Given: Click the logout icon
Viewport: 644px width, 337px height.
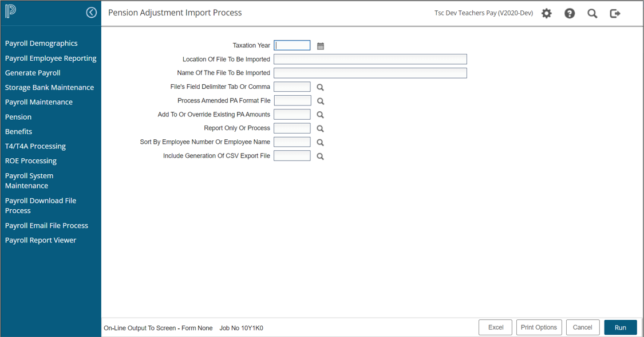Looking at the screenshot, I should pyautogui.click(x=615, y=13).
